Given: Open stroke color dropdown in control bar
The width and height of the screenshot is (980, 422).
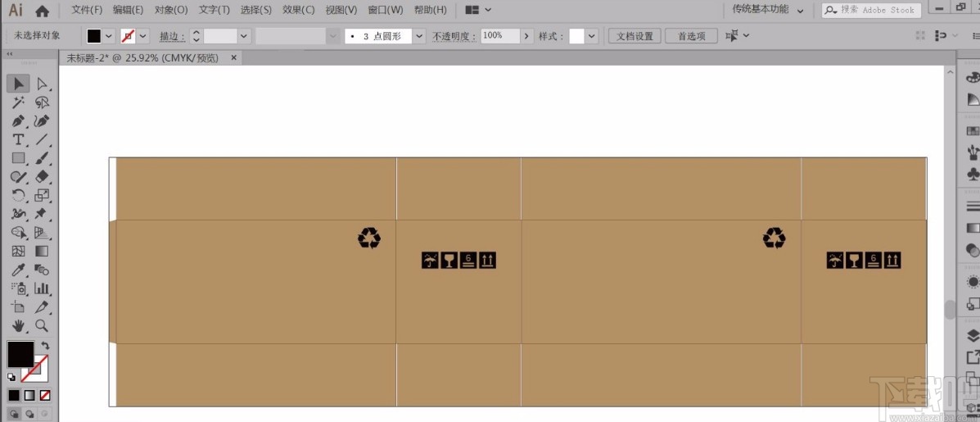Looking at the screenshot, I should pyautogui.click(x=143, y=35).
